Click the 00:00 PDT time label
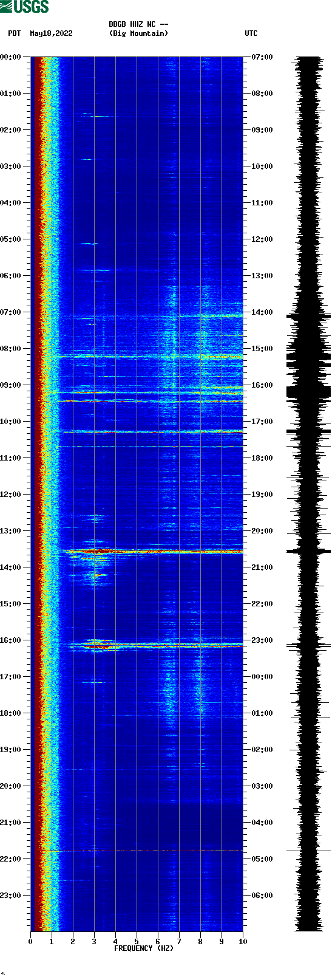The width and height of the screenshot is (335, 980). pyautogui.click(x=11, y=57)
